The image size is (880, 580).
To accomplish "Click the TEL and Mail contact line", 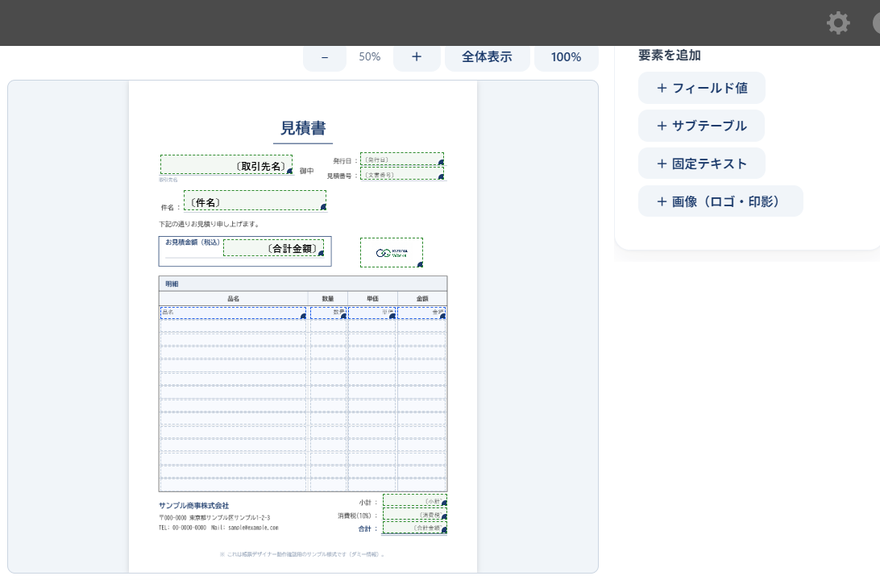I will [218, 528].
